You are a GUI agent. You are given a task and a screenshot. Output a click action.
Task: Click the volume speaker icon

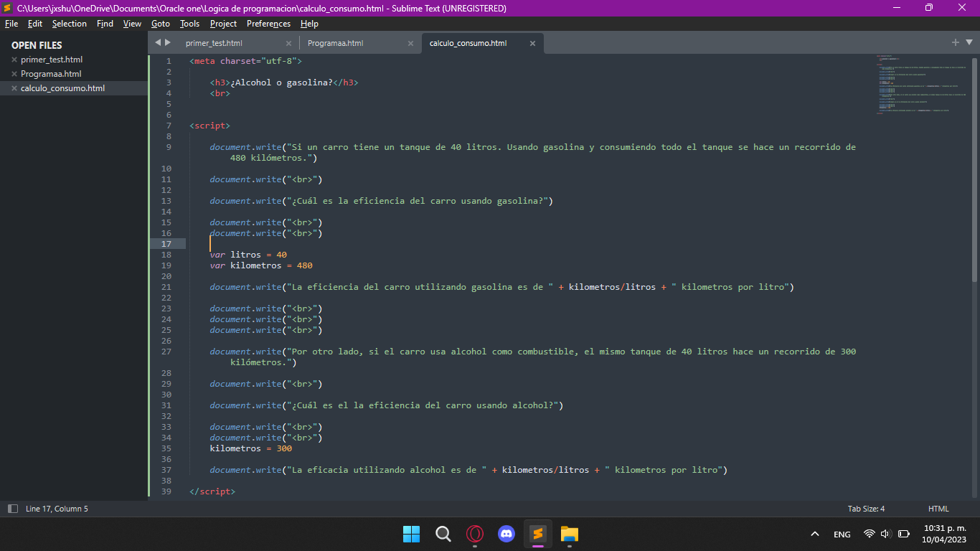(x=885, y=534)
